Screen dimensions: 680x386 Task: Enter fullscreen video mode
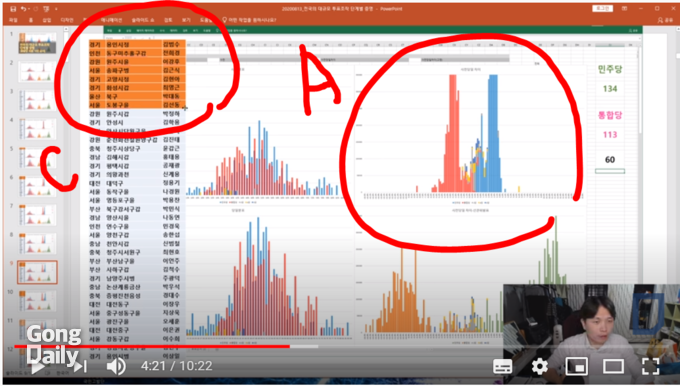click(651, 366)
